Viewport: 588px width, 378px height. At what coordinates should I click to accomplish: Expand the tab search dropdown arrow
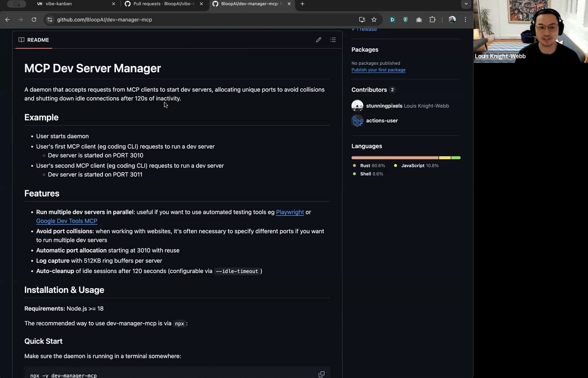466,4
